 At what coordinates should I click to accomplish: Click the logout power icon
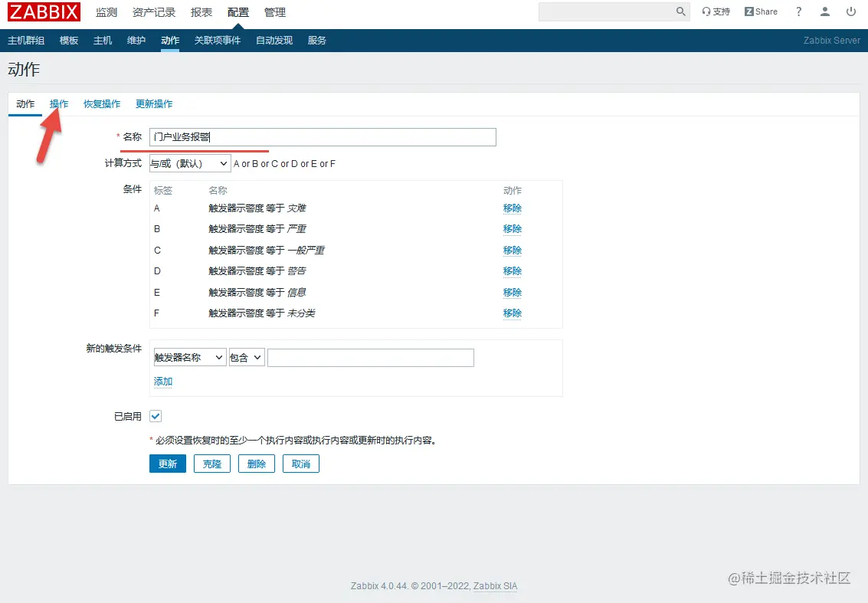pos(851,11)
